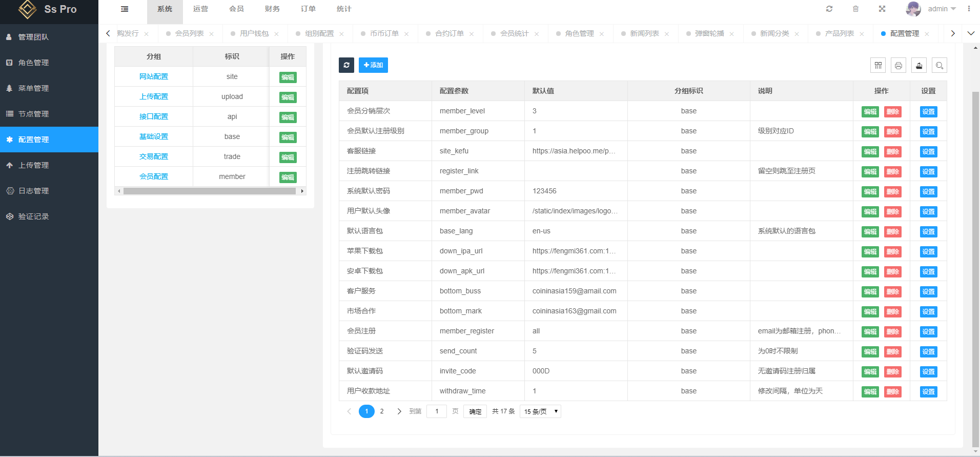The width and height of the screenshot is (980, 457).
Task: Click the group table scroll right arrow
Action: [x=302, y=191]
